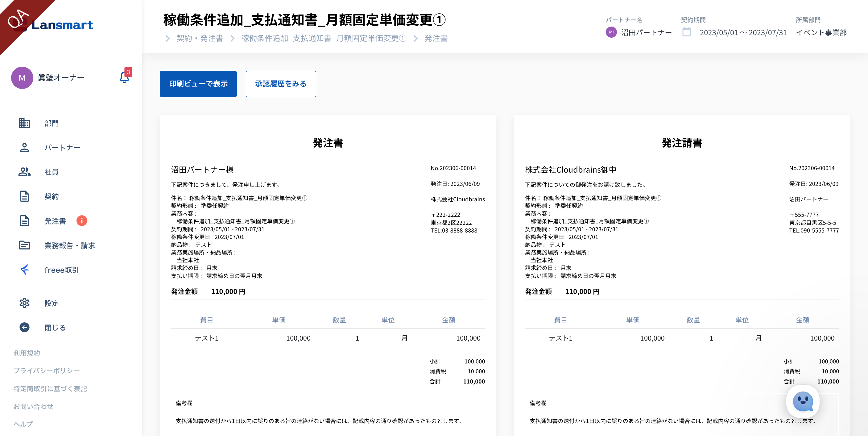Viewport: 868px width, 436px height.
Task: Click the 眞壁オーナー user name
Action: [61, 78]
